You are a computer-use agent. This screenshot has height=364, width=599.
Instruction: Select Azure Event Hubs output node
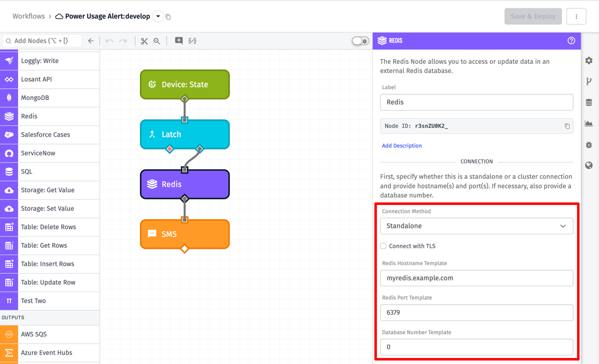50,353
